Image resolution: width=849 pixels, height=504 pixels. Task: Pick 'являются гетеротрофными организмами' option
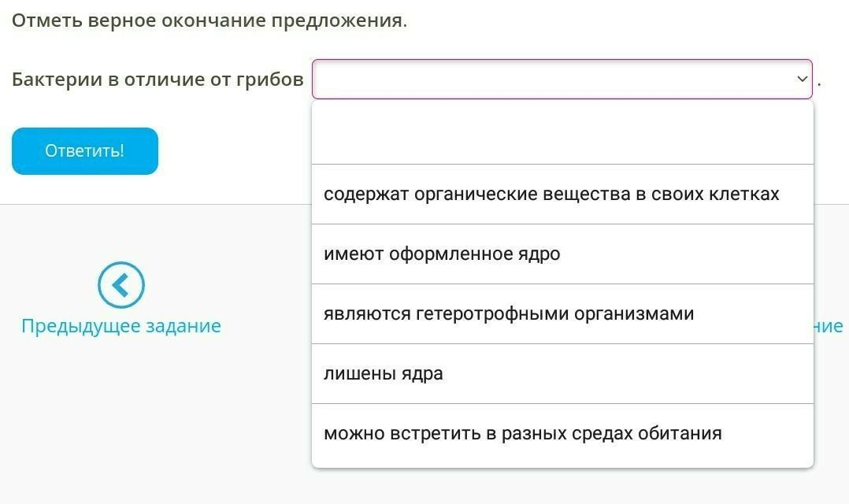click(x=509, y=313)
